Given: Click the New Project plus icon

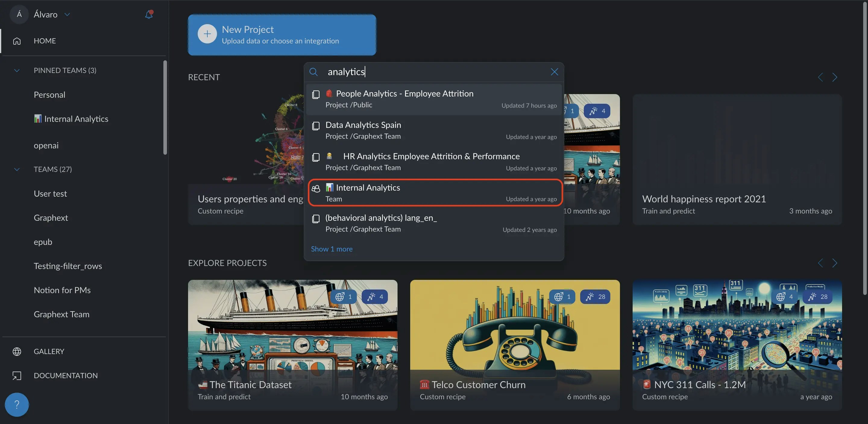Looking at the screenshot, I should point(207,34).
